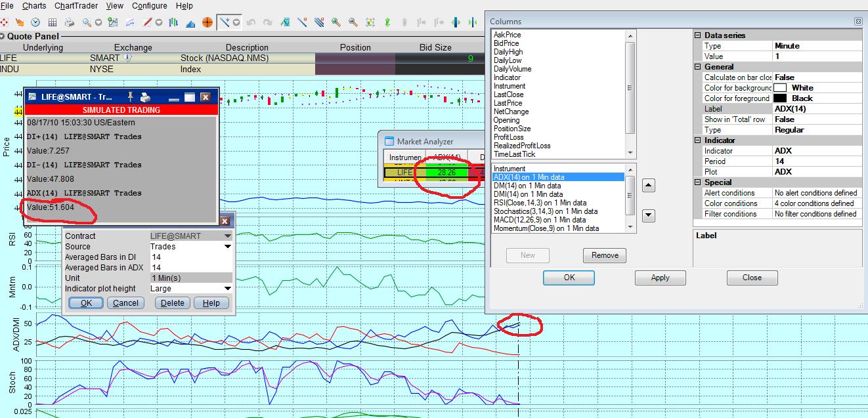
Task: Select 'DailyVolume' in available columns list
Action: click(512, 69)
